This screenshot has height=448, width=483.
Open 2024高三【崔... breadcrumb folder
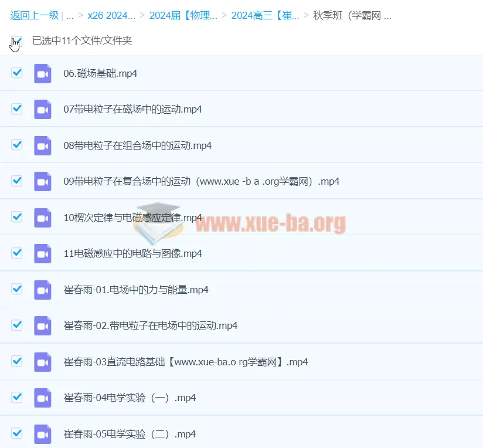265,16
